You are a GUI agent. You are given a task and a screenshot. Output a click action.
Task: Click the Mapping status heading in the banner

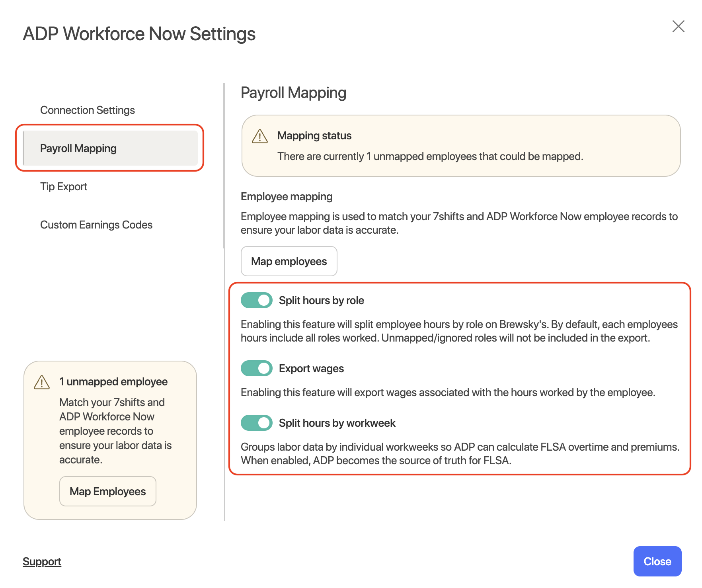click(314, 136)
